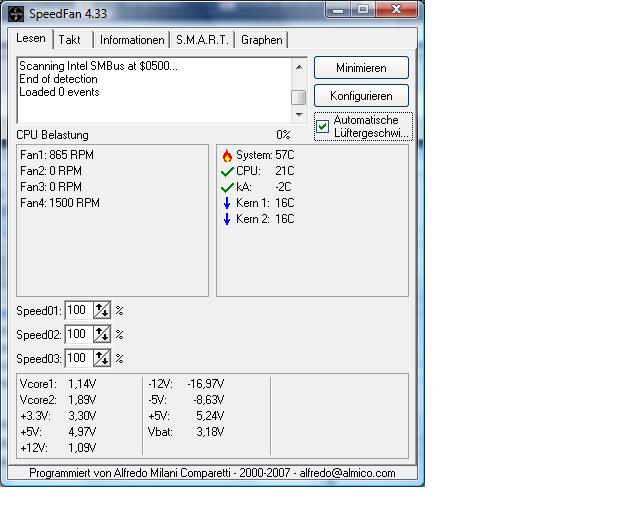This screenshot has height=512, width=640.
Task: Click the 0% CPU load value
Action: click(x=283, y=135)
